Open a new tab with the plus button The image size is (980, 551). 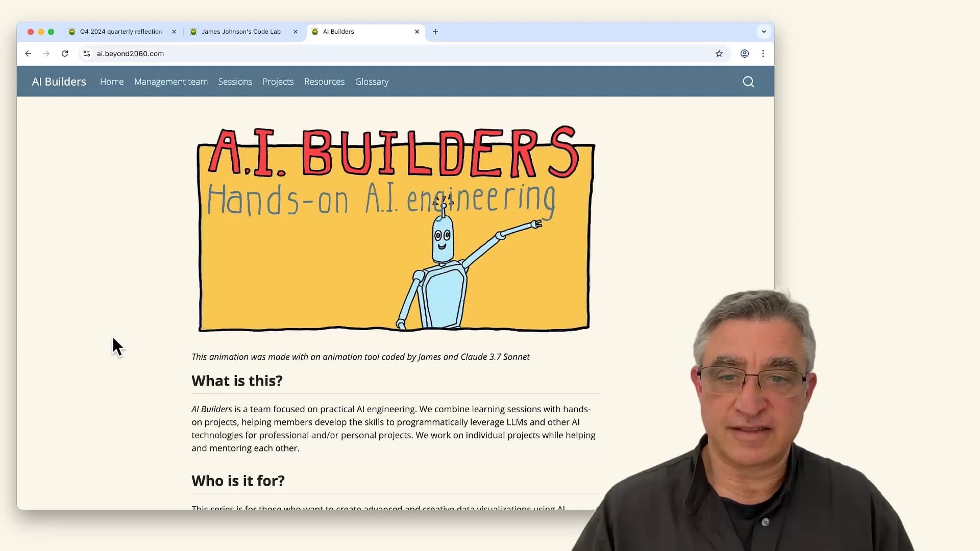point(435,32)
